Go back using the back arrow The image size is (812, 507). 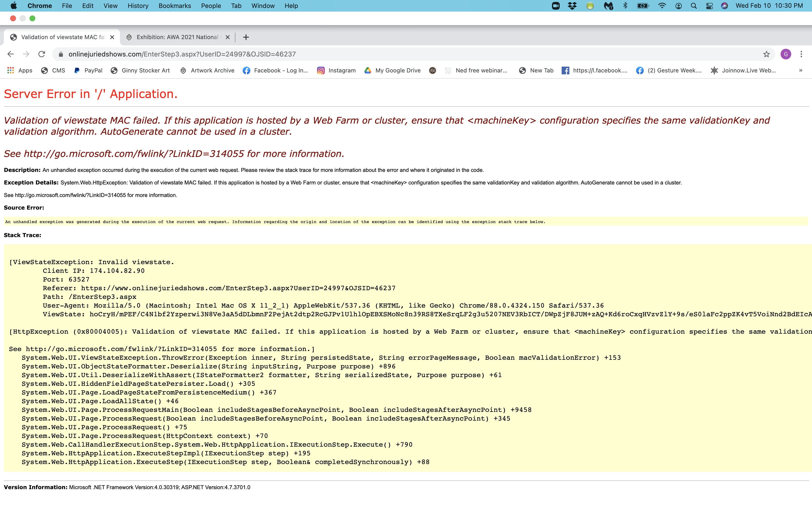pos(11,54)
